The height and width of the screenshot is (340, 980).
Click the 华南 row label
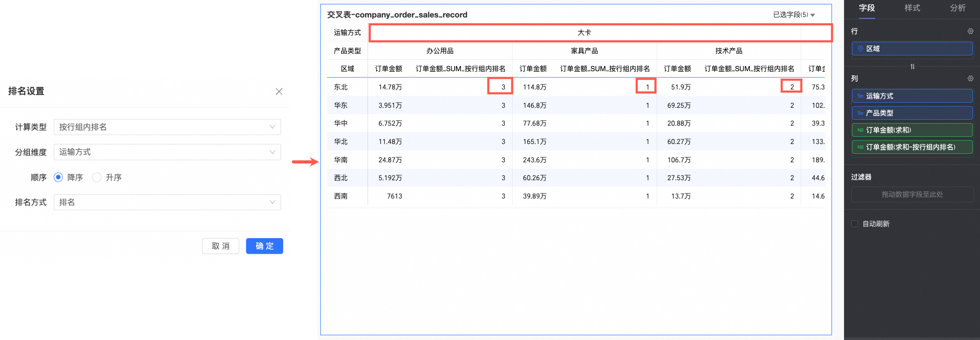[x=341, y=160]
